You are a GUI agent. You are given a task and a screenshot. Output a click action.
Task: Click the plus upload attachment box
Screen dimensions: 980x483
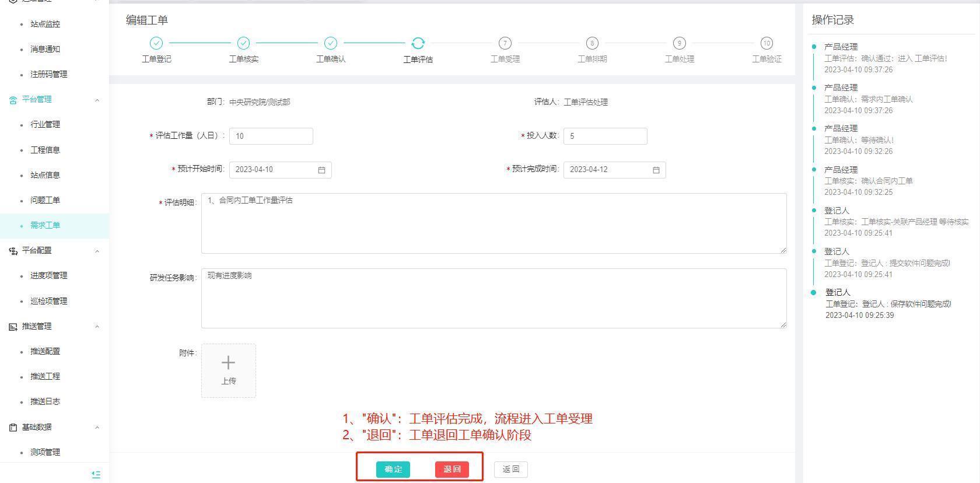click(x=228, y=370)
